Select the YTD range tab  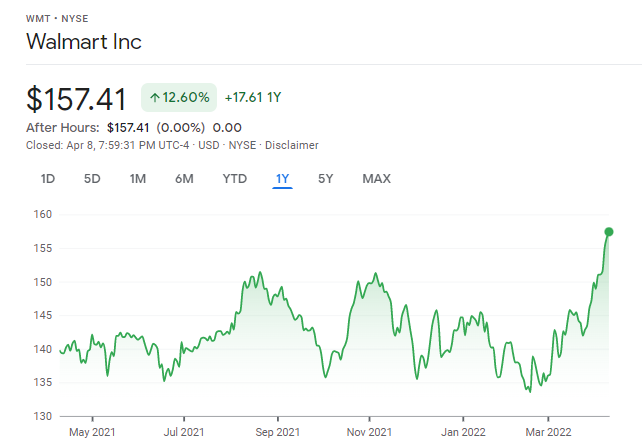[235, 179]
